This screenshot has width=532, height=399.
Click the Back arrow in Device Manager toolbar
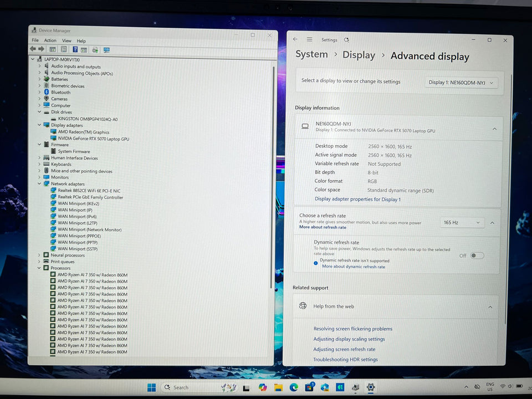tap(33, 49)
